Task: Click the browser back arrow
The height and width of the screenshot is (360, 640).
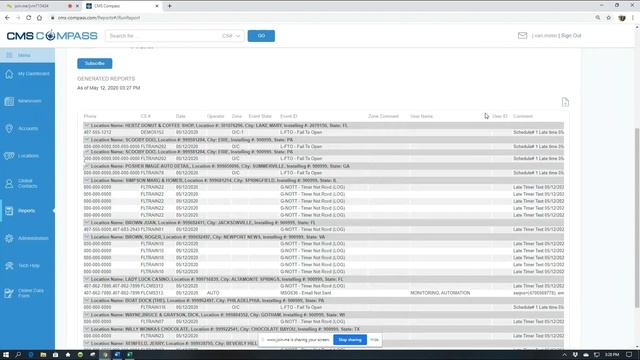Action: coord(7,18)
